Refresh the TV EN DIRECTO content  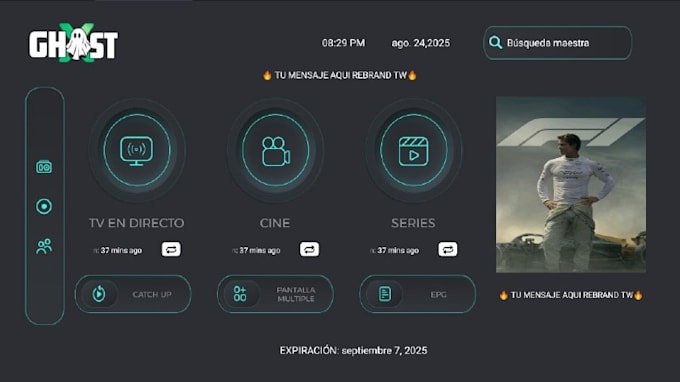(171, 249)
